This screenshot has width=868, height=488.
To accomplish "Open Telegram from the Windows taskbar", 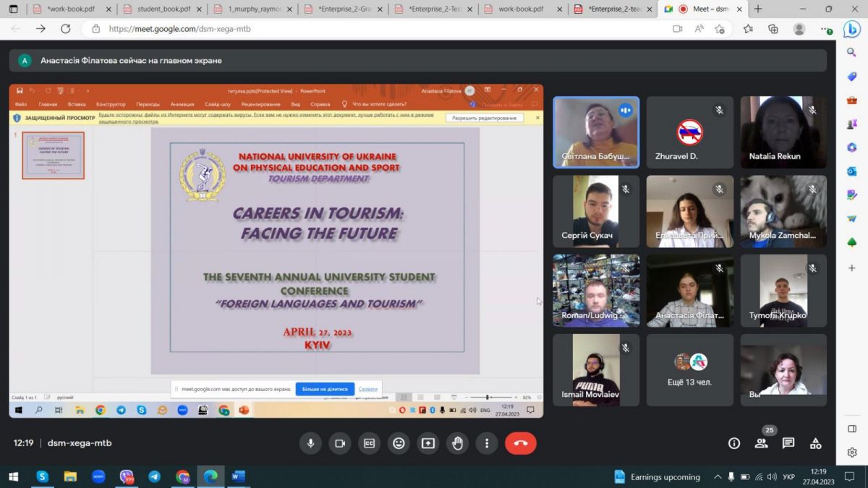I will 154,477.
